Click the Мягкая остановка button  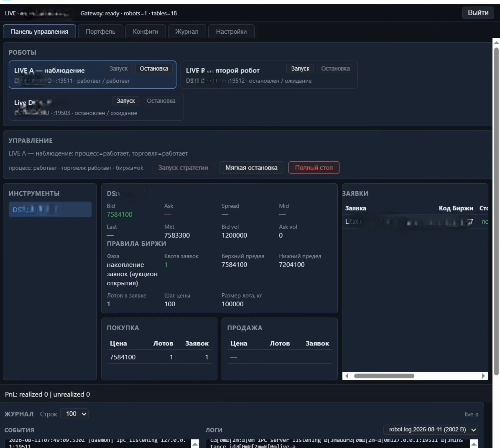[x=251, y=168]
